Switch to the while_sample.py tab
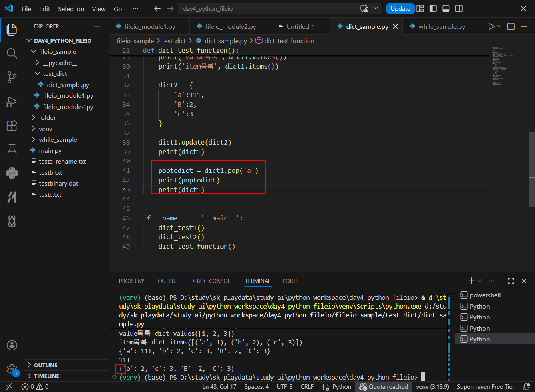Image resolution: width=535 pixels, height=392 pixels. 441,26
